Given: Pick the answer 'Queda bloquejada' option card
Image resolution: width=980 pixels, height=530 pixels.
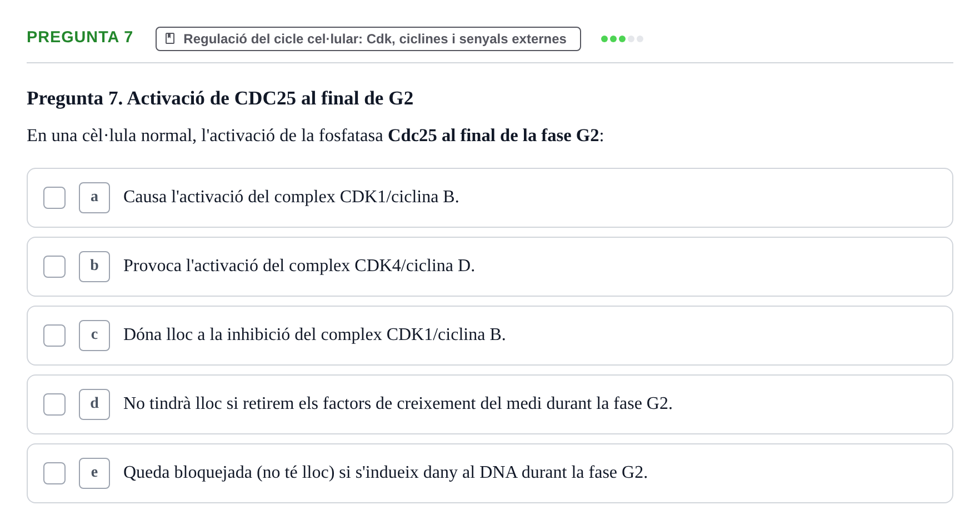Looking at the screenshot, I should 490,473.
